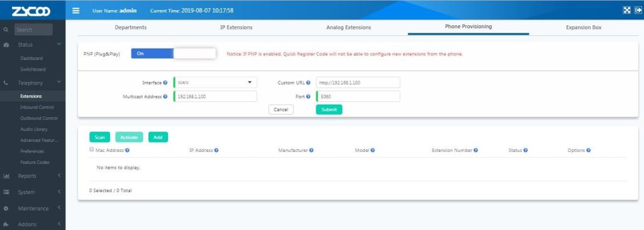This screenshot has height=230, width=644.
Task: Click the Port input field
Action: coord(358,96)
